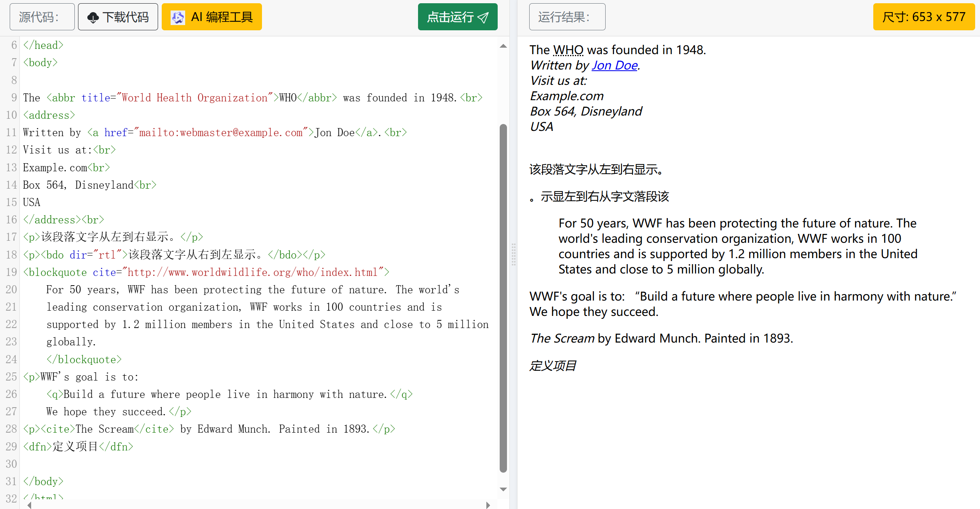Image resolution: width=980 pixels, height=509 pixels.
Task: Click the 源代码 label button
Action: tap(42, 17)
